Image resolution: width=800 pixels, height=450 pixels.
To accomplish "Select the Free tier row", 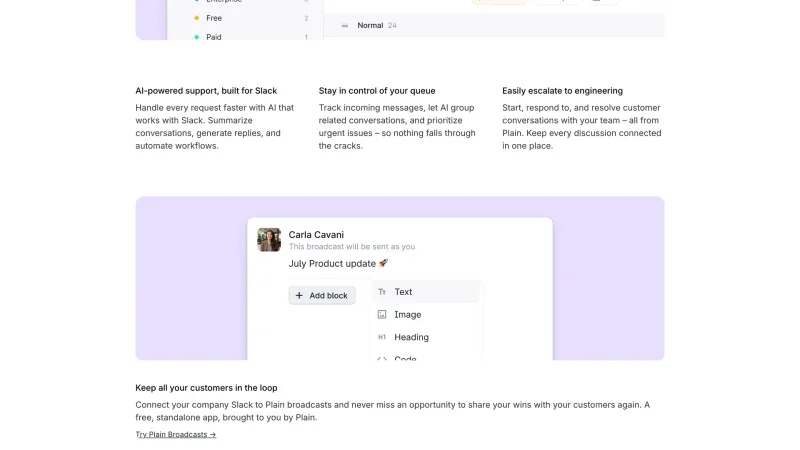I will click(x=252, y=18).
